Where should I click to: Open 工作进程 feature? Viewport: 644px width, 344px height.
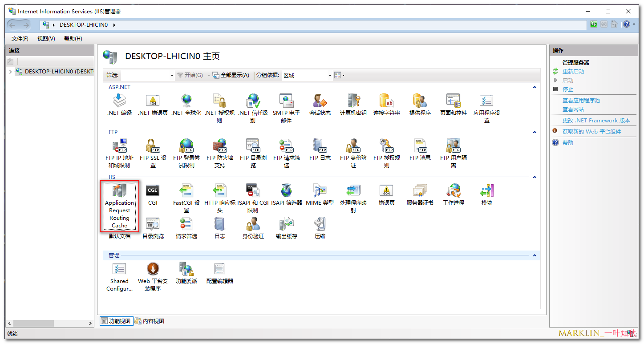click(453, 194)
